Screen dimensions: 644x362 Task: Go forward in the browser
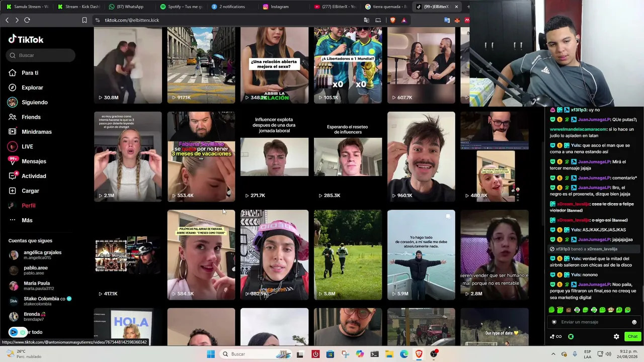pyautogui.click(x=17, y=20)
